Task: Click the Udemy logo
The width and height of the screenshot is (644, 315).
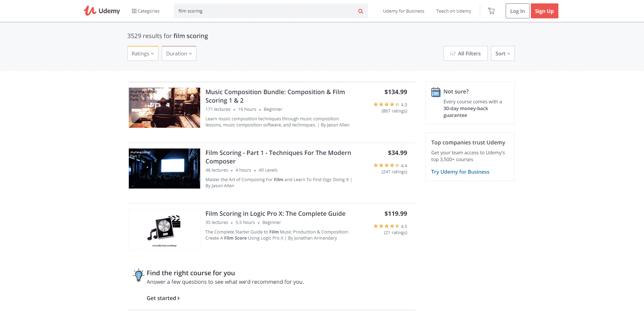Action: click(x=102, y=11)
